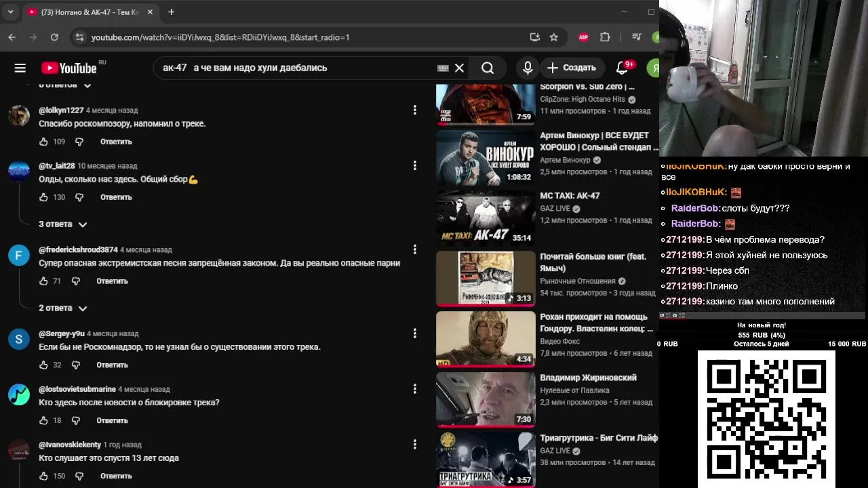Open @frederickshroud3874 channel link
Image resolution: width=868 pixels, height=488 pixels.
(x=78, y=249)
